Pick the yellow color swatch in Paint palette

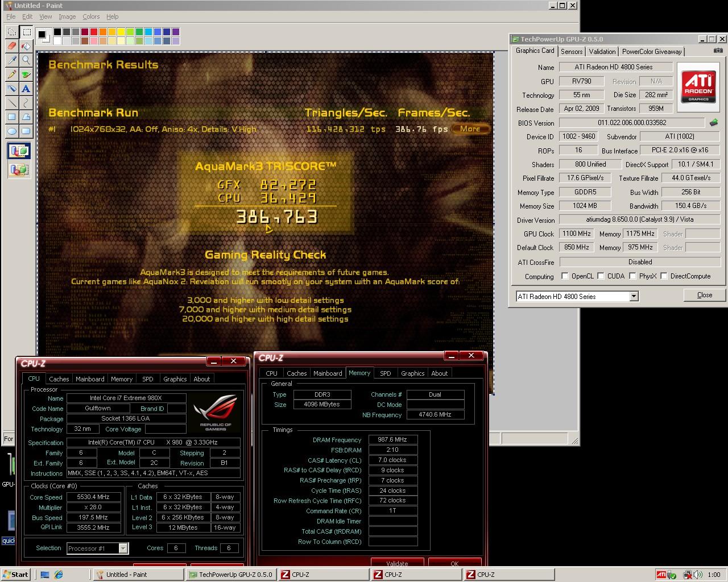(x=122, y=32)
